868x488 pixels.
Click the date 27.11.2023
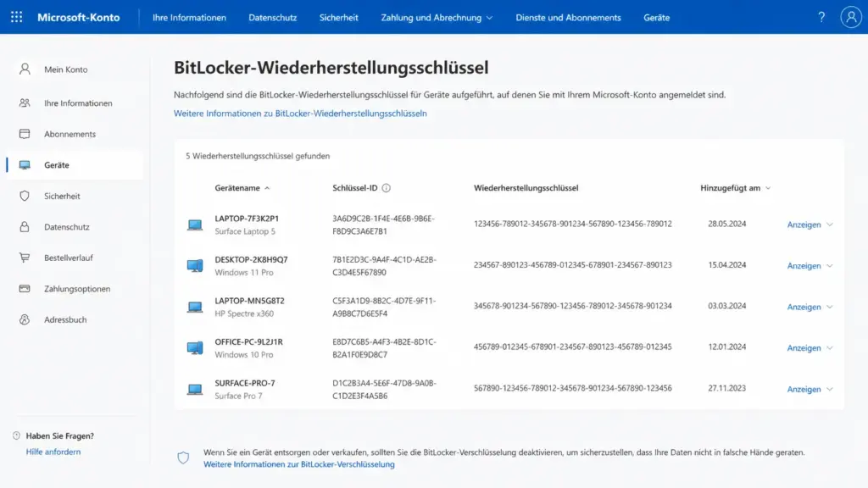(x=726, y=388)
